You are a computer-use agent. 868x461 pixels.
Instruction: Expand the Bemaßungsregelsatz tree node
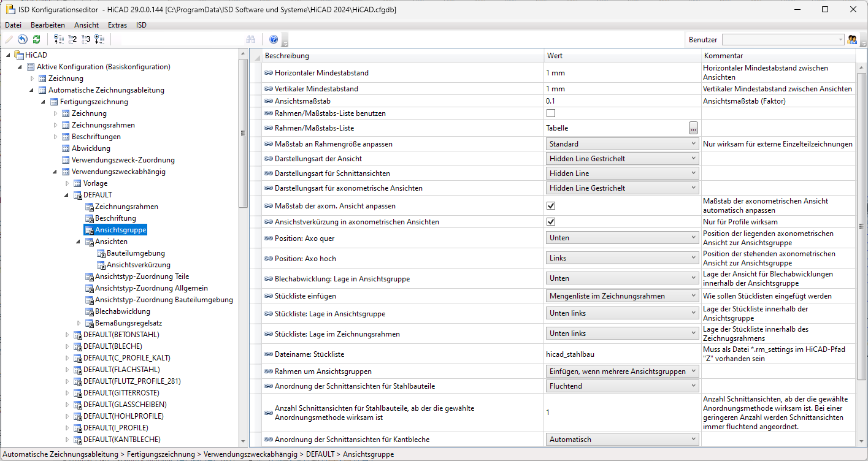(x=79, y=323)
